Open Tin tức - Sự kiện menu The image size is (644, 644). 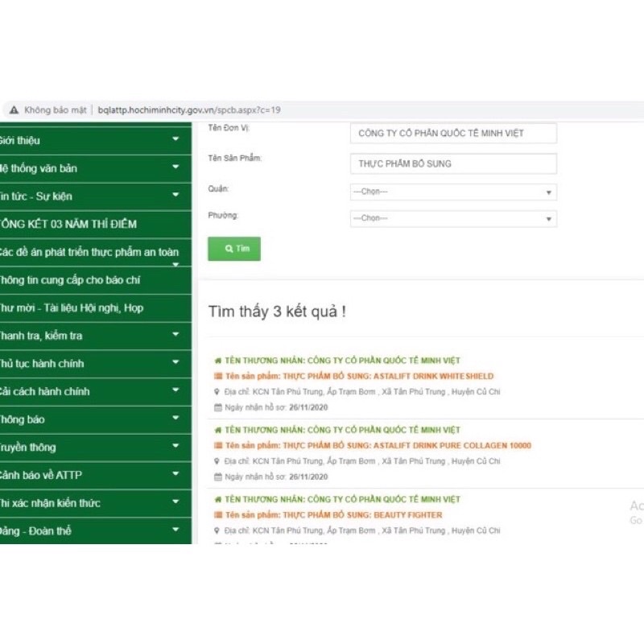(95, 196)
